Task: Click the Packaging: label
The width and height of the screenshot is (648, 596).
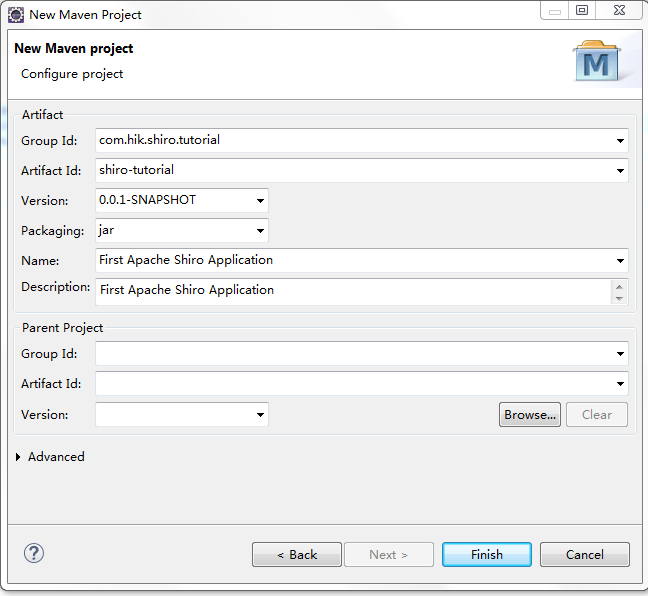Action: [x=52, y=231]
